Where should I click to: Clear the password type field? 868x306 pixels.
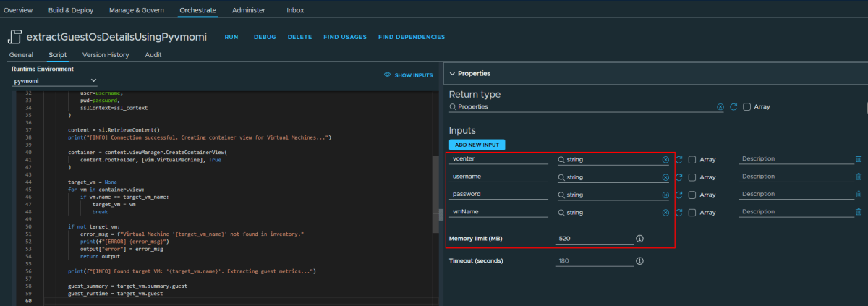pyautogui.click(x=665, y=195)
